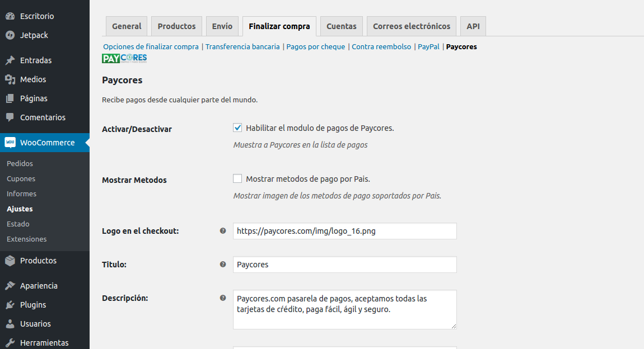Click help icon next to Descripción field

point(223,298)
